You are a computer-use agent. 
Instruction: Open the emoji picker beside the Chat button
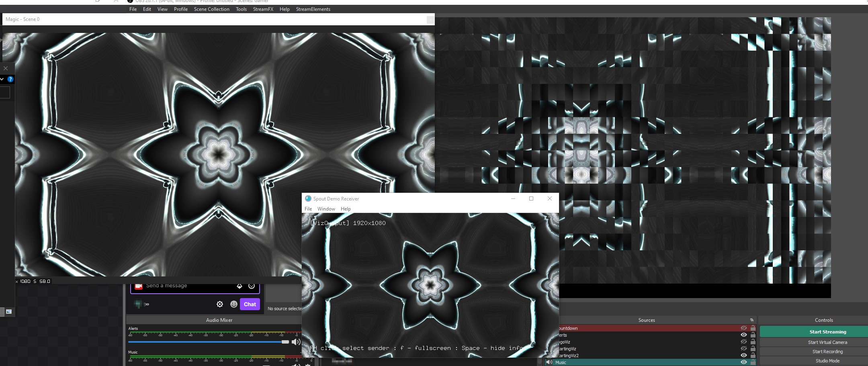pyautogui.click(x=234, y=305)
